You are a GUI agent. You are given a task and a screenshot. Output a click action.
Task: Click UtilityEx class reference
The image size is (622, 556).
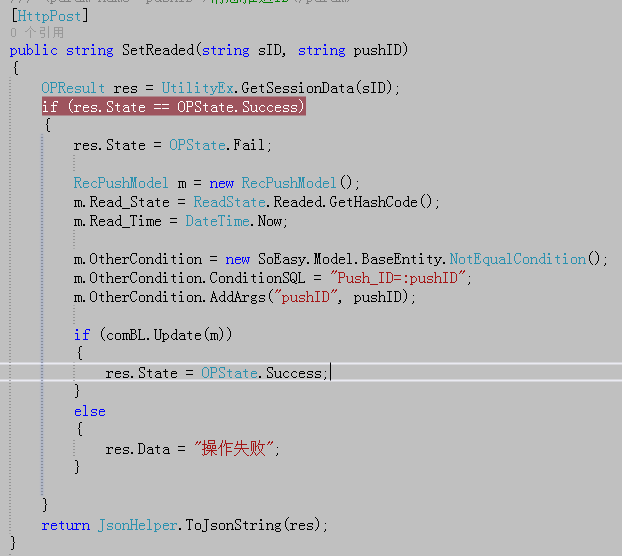pos(197,88)
